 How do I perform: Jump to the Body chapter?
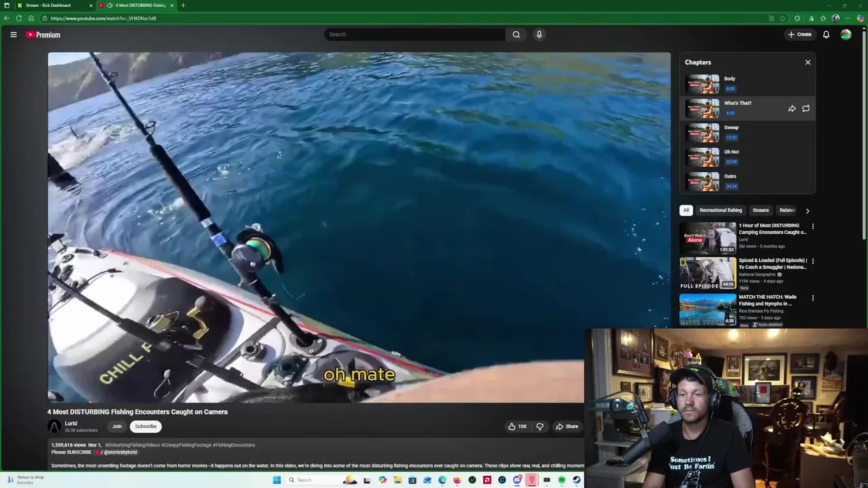747,84
